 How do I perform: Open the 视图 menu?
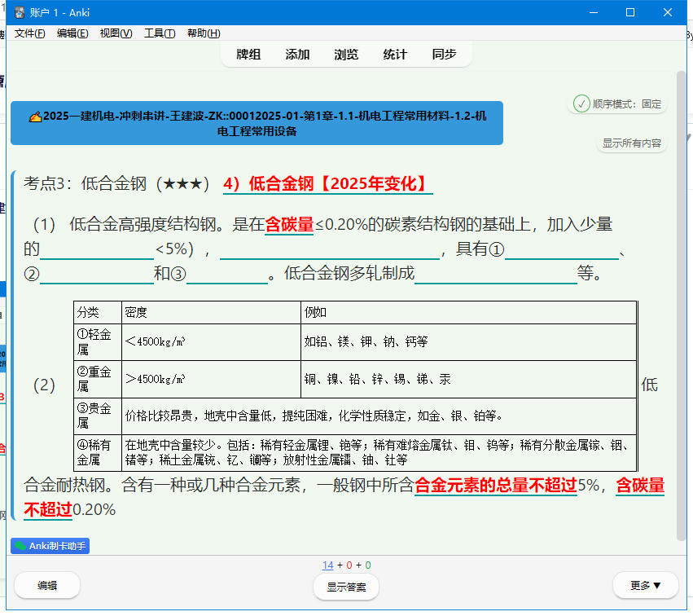coord(116,33)
